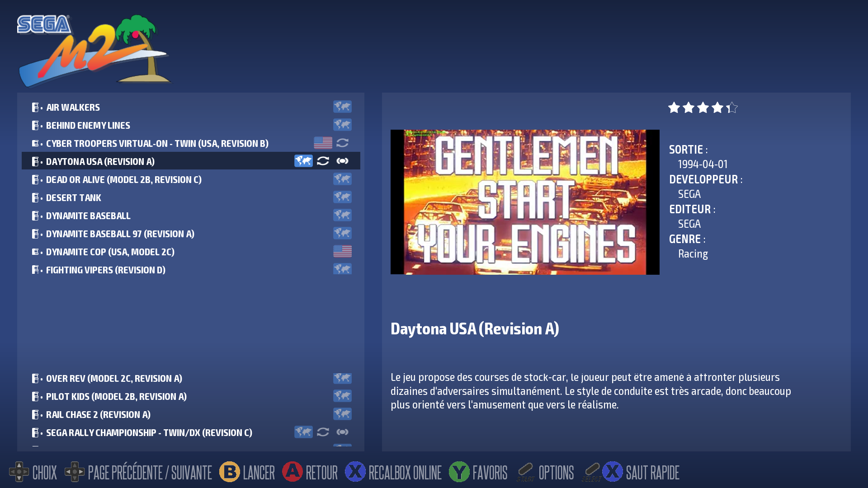Click the X button Recalbox Online icon
The width and height of the screenshot is (868, 488).
coord(355,472)
